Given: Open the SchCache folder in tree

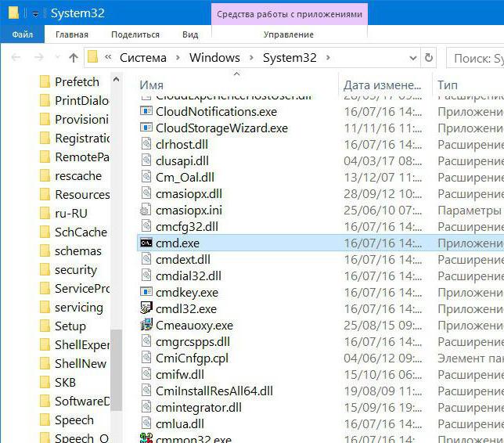Looking at the screenshot, I should point(81,232).
